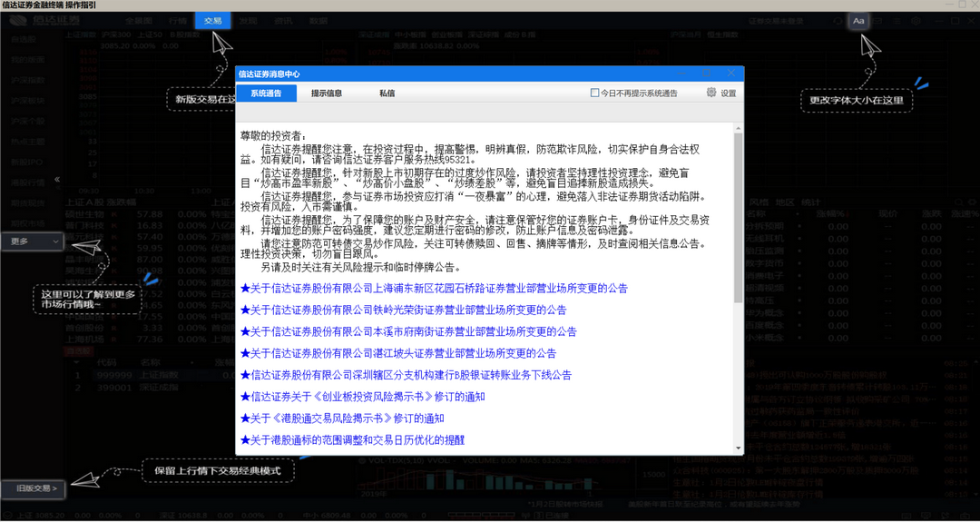The width and height of the screenshot is (980, 522).
Task: Check 今日不再提示系统通告 checkbox
Action: pos(595,94)
